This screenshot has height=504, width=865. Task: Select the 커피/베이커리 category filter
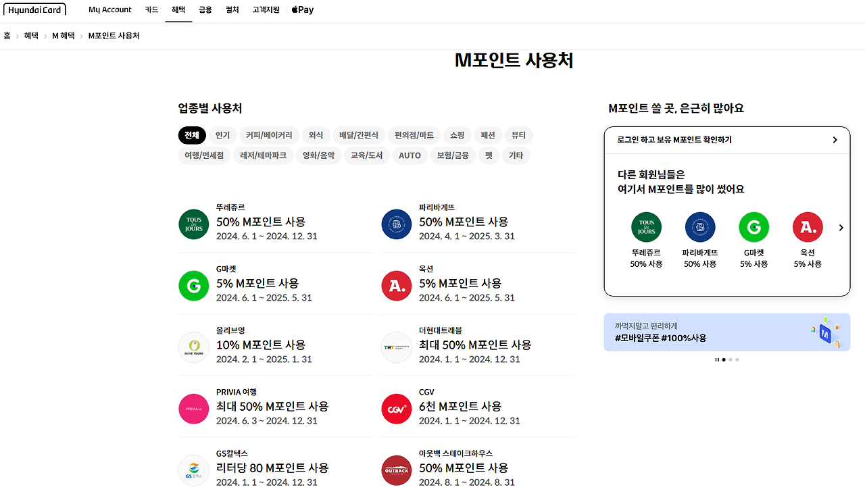[269, 135]
